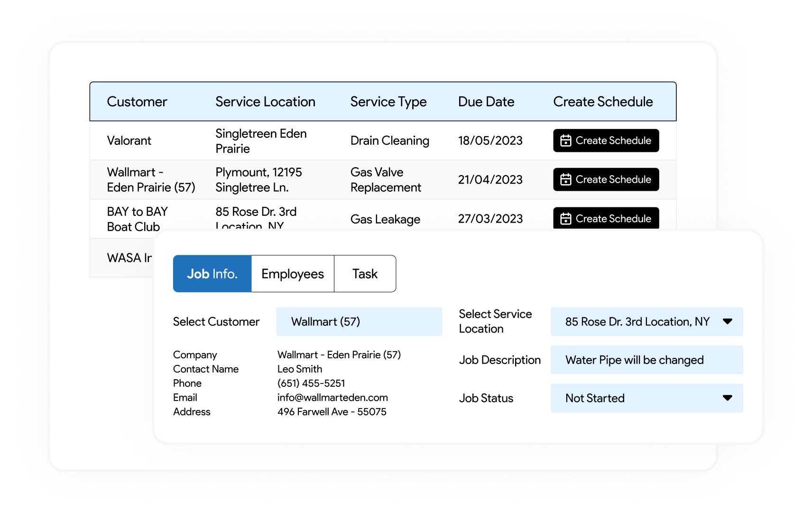The image size is (812, 513).
Task: Click the Select Customer field showing Wallmart (57)
Action: coord(359,322)
